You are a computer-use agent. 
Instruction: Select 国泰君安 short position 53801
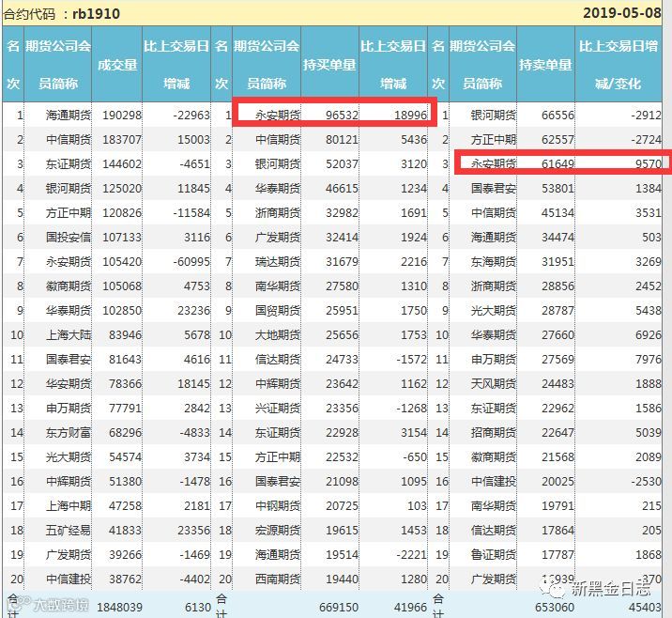pyautogui.click(x=557, y=188)
